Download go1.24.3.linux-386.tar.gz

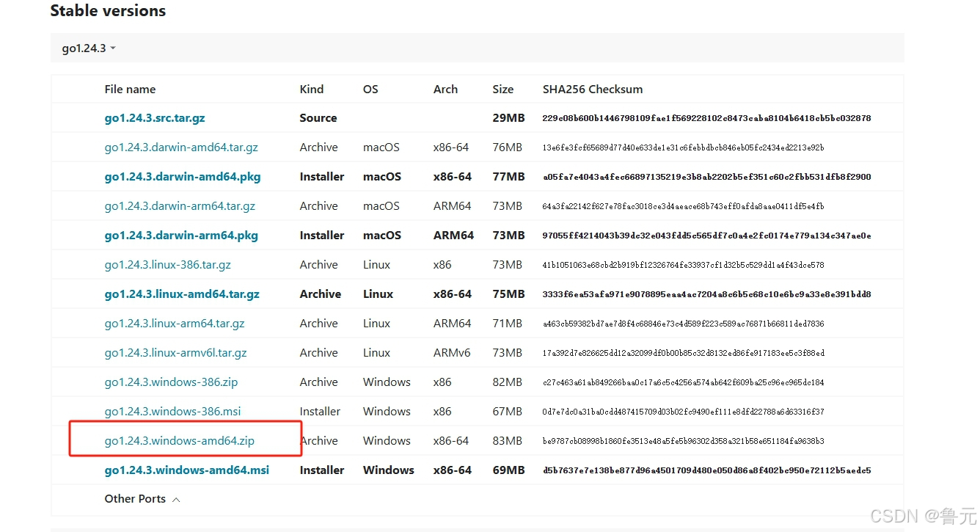[168, 265]
